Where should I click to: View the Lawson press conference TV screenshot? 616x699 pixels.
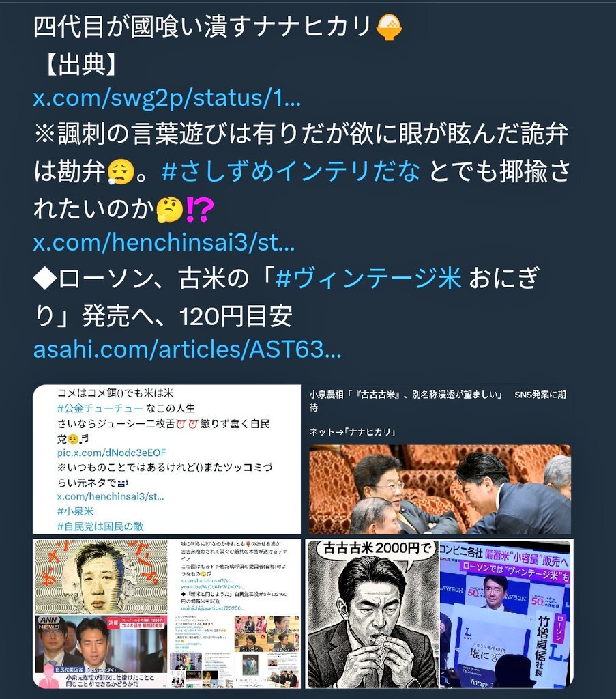click(x=505, y=614)
